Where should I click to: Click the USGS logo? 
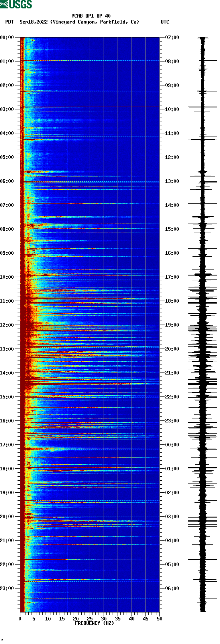click(16, 4)
